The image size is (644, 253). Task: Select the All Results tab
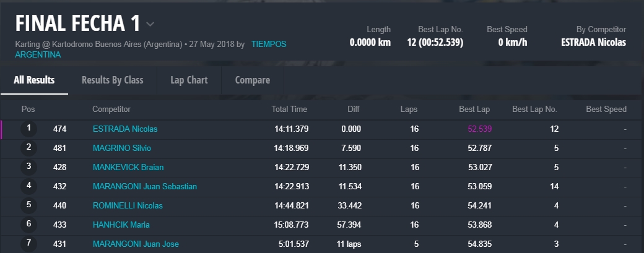click(x=34, y=80)
